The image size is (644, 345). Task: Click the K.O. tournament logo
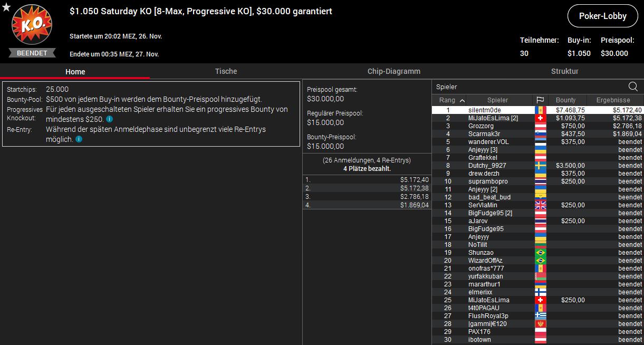tap(32, 26)
